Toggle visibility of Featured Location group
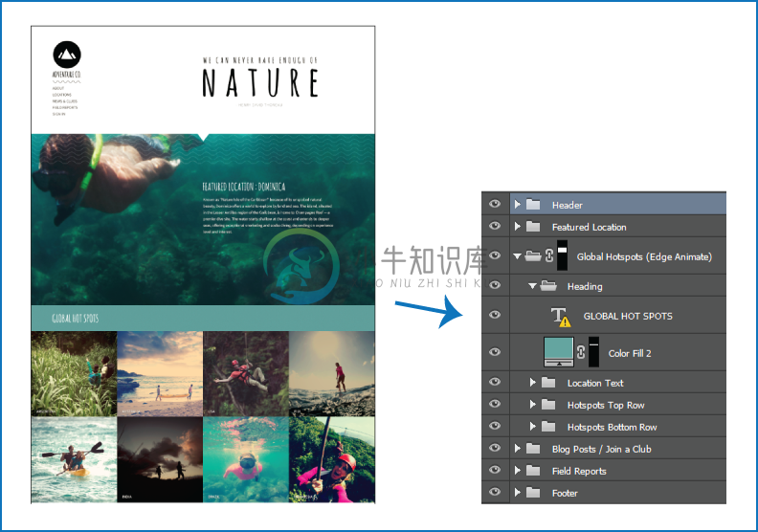Screen dimensions: 758x532 click(x=495, y=226)
